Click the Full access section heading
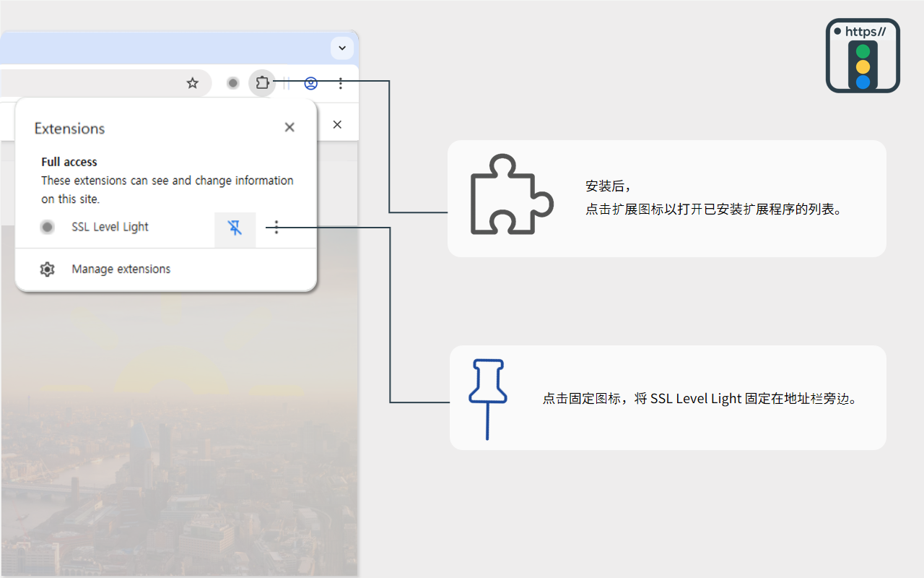Image resolution: width=924 pixels, height=578 pixels. pyautogui.click(x=69, y=161)
